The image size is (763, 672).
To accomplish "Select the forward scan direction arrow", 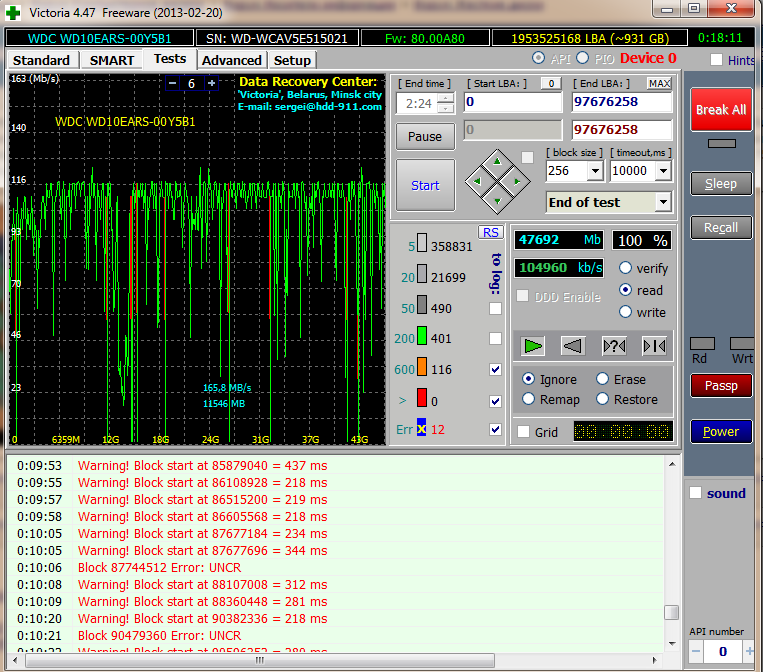I will pos(533,346).
